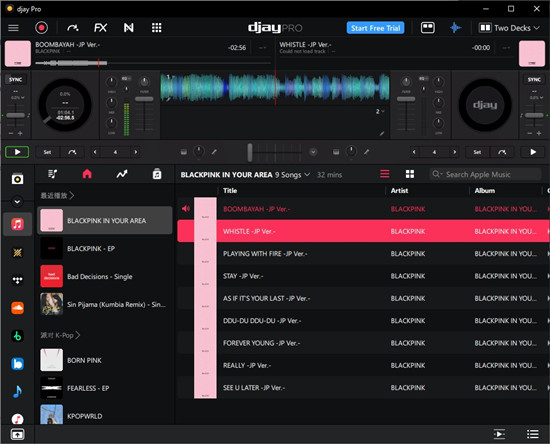This screenshot has width=550, height=444.
Task: Sort by Artist column header
Action: pos(399,191)
